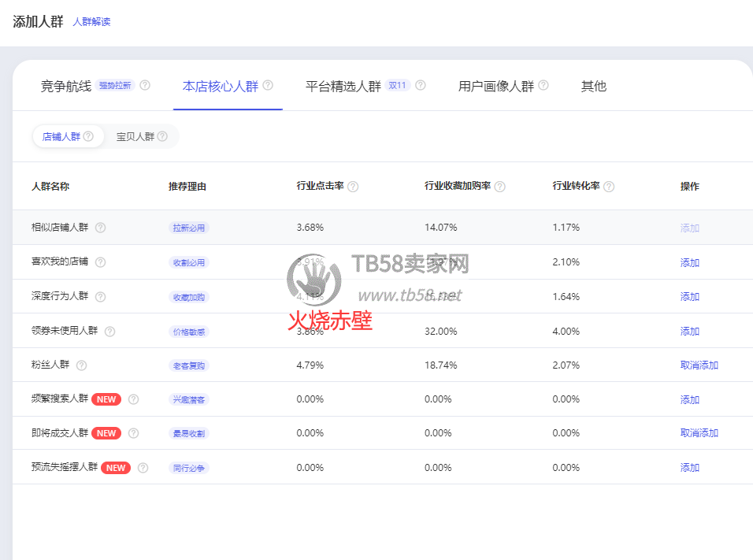
Task: Click help icon beside 预流失摇摆人群
Action: coord(143,468)
